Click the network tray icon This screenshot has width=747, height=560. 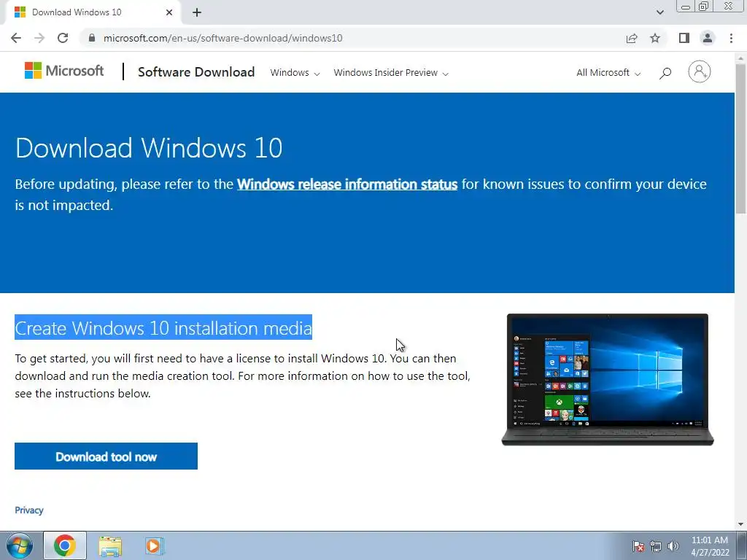coord(656,546)
